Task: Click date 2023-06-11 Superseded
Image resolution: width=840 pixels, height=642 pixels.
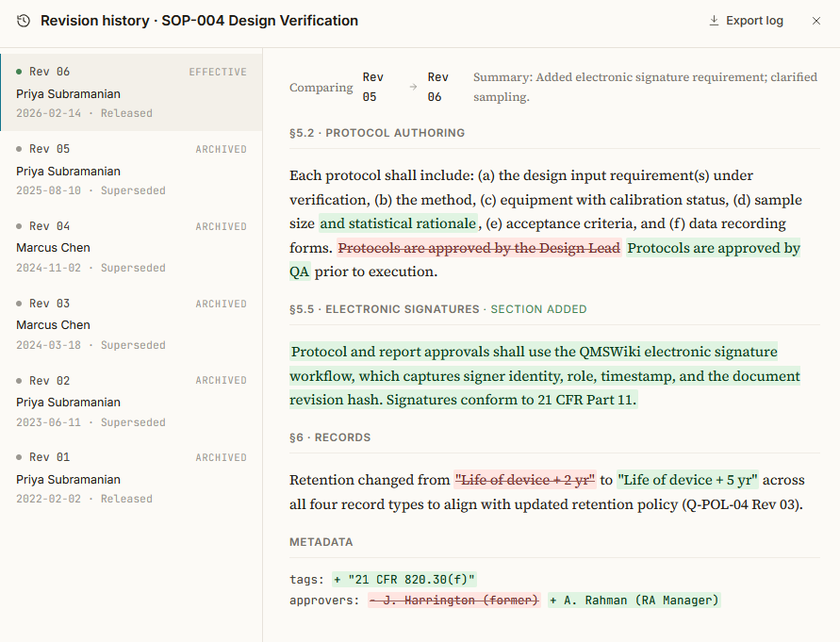Action: tap(91, 422)
